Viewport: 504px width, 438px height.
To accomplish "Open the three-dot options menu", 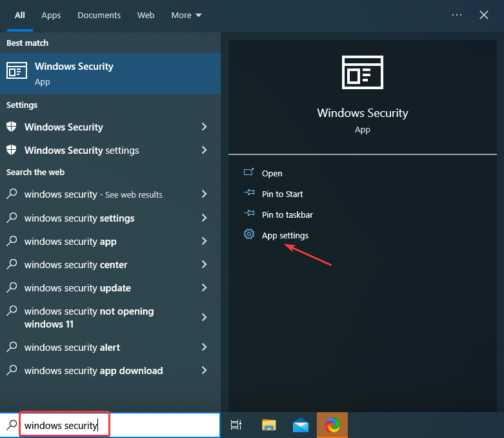I will coord(457,15).
